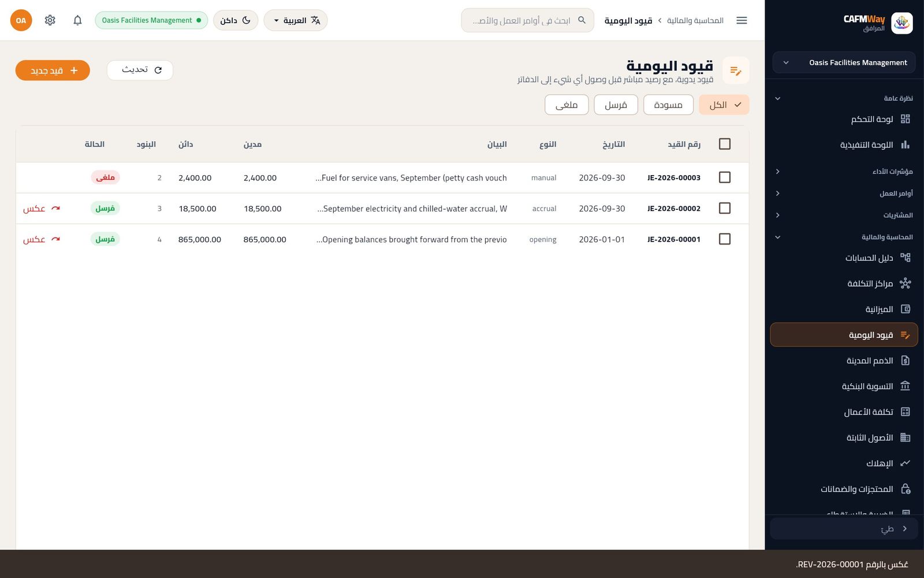
Task: Open لوحة التحكم dashboard in sidebar
Action: (844, 119)
